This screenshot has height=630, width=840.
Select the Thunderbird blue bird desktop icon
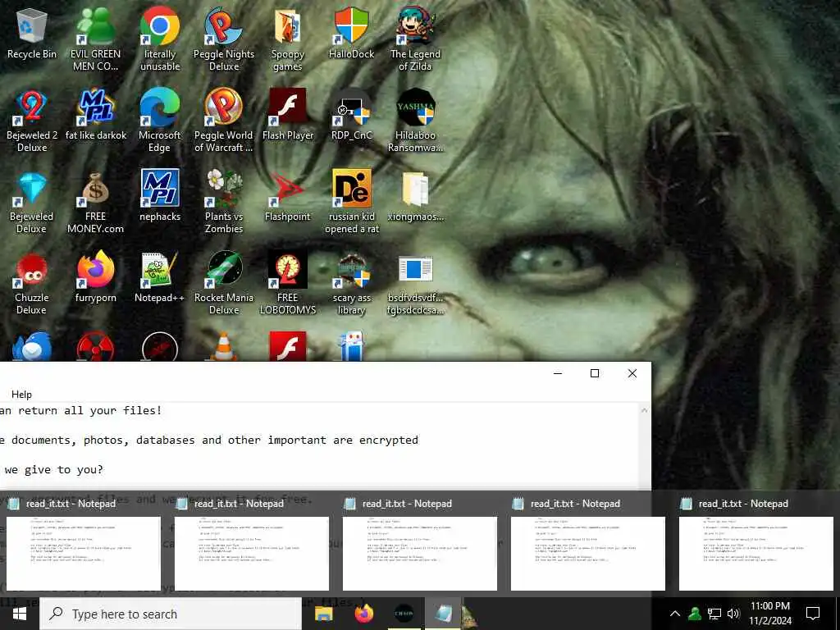pyautogui.click(x=32, y=347)
